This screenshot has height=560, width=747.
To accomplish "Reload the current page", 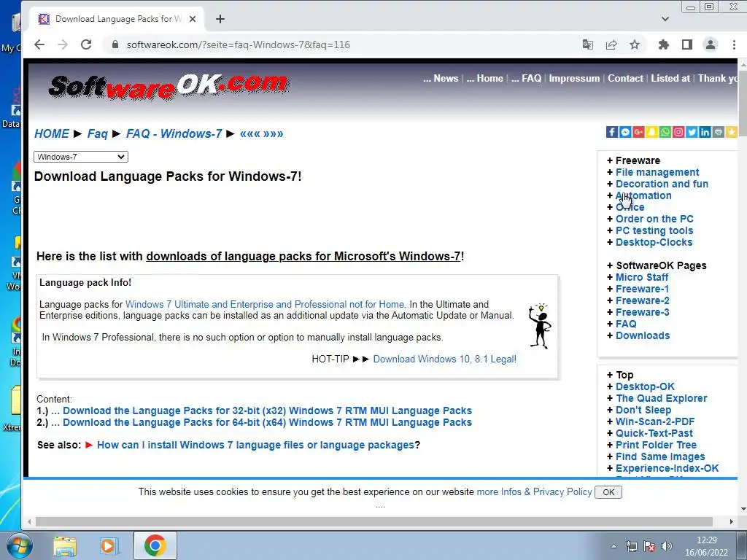I will 86,44.
